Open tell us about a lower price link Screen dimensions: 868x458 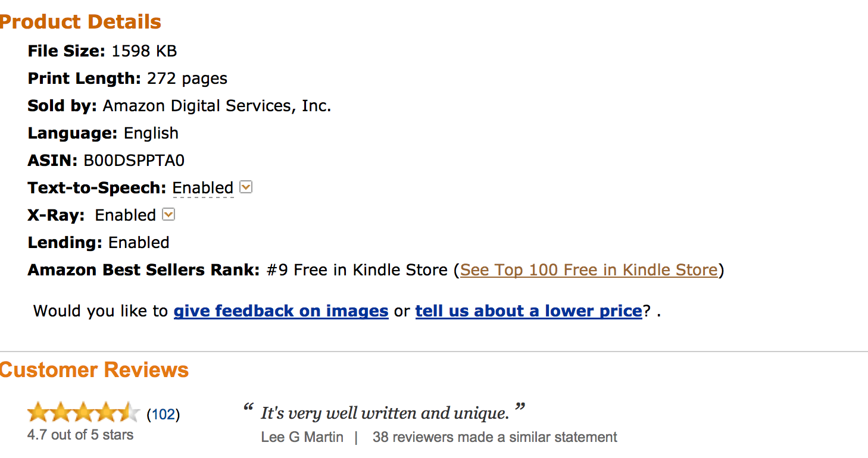[528, 310]
